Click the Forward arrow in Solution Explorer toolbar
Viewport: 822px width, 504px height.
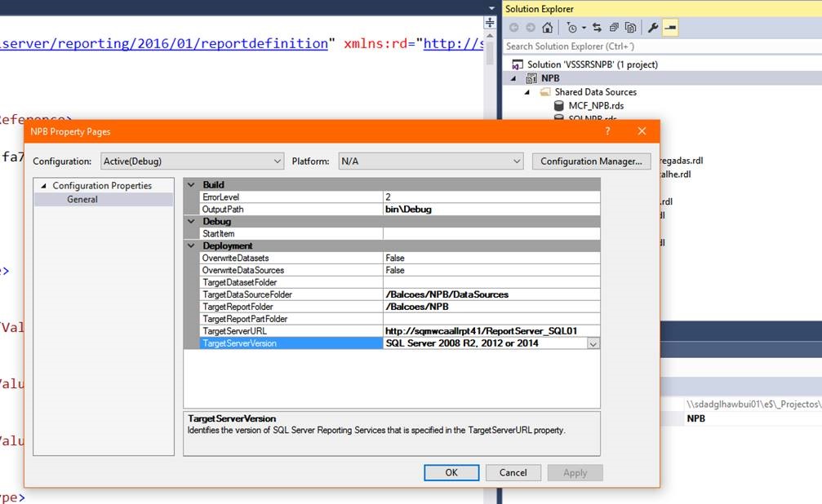pyautogui.click(x=531, y=27)
